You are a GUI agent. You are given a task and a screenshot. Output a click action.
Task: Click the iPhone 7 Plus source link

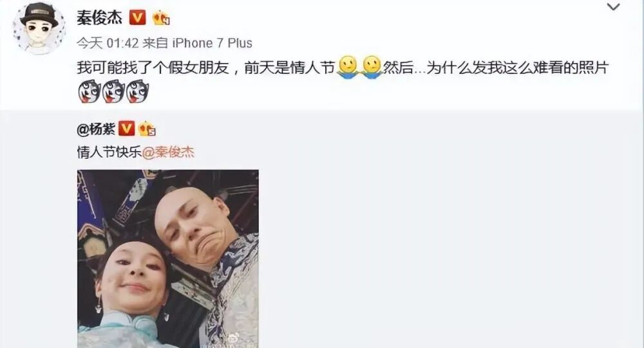[x=212, y=42]
